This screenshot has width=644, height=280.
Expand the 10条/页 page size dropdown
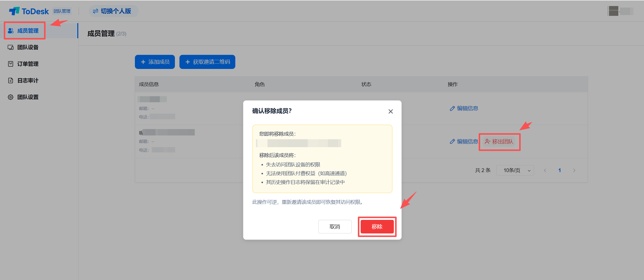coord(515,170)
